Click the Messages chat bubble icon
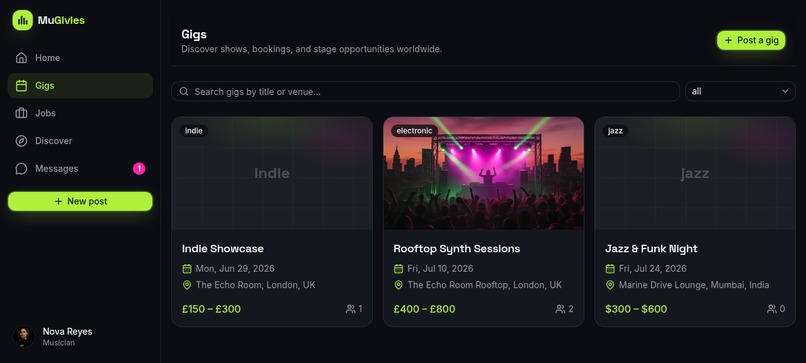Screen dimensions: 806x363 (21, 169)
